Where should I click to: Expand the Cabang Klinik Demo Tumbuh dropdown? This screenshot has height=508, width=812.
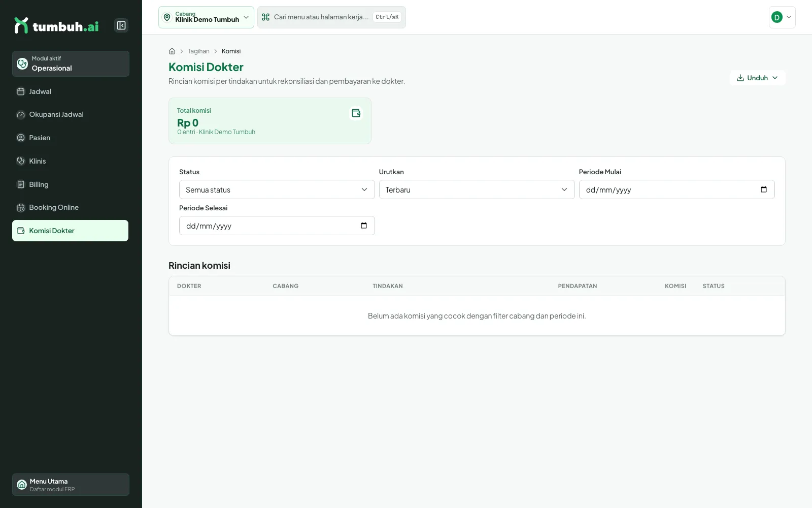tap(206, 17)
